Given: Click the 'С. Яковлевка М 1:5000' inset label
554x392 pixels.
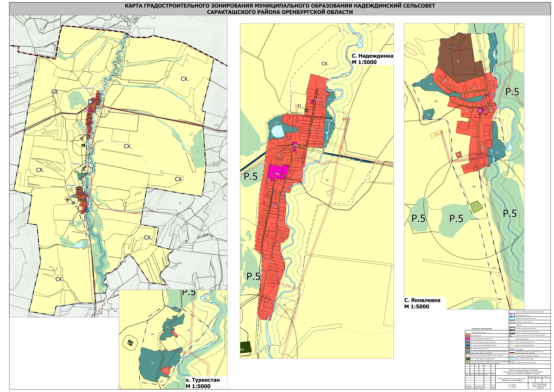Looking at the screenshot, I should (422, 303).
